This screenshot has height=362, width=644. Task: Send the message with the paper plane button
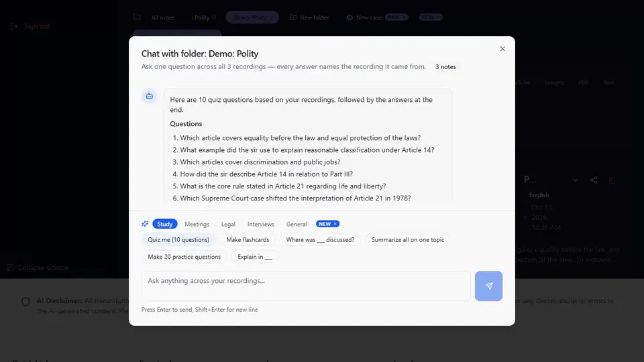pos(488,286)
